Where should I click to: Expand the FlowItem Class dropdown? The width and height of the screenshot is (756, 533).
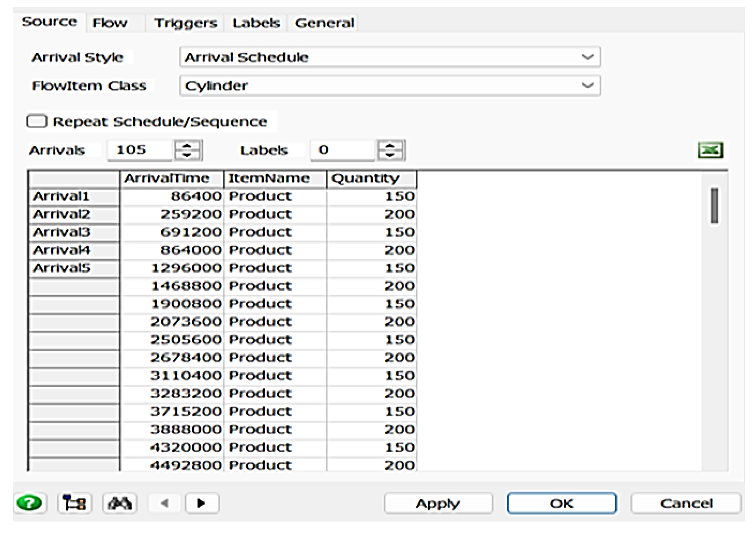tap(588, 85)
